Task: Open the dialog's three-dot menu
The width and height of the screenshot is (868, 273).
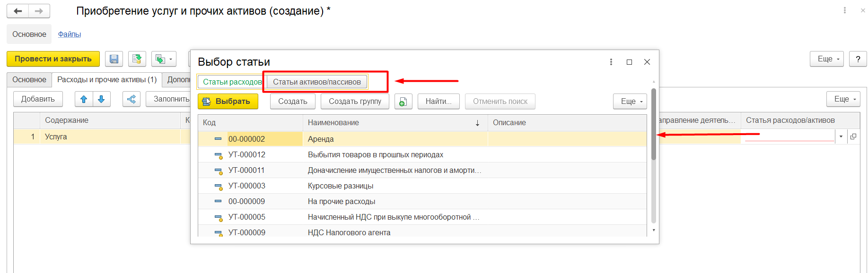Action: click(x=611, y=62)
